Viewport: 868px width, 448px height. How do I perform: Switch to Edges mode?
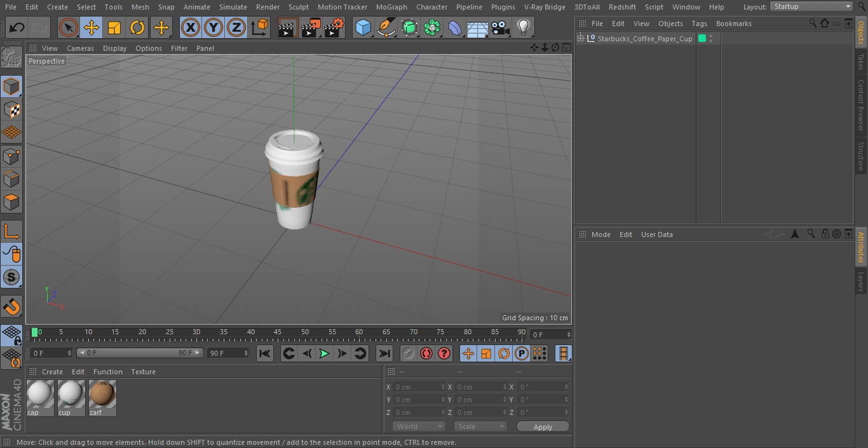pyautogui.click(x=11, y=179)
